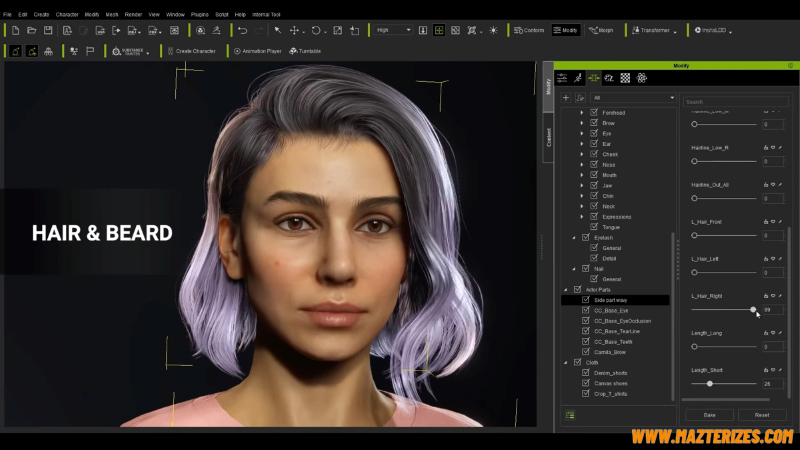Viewport: 800px width, 450px height.
Task: Click the Bake button
Action: (x=709, y=415)
